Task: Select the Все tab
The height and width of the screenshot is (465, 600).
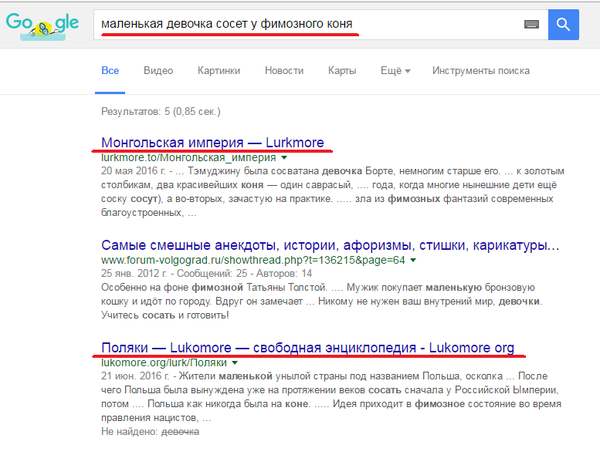Action: [x=110, y=71]
